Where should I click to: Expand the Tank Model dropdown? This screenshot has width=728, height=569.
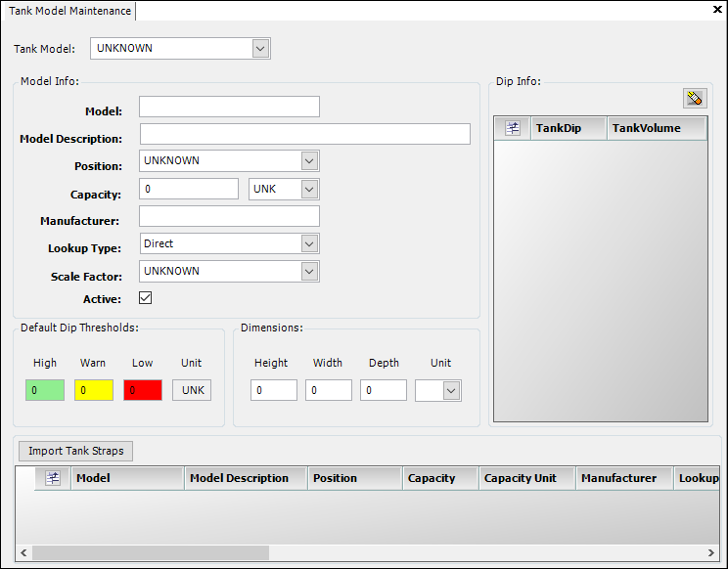[260, 48]
